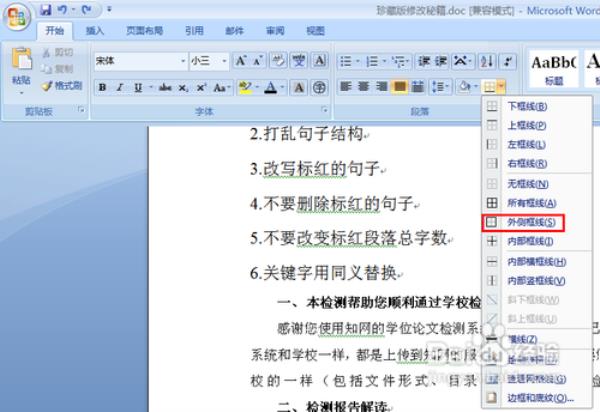Open the Quick Access Toolbar customize arrow
600x412 pixels.
coord(109,10)
